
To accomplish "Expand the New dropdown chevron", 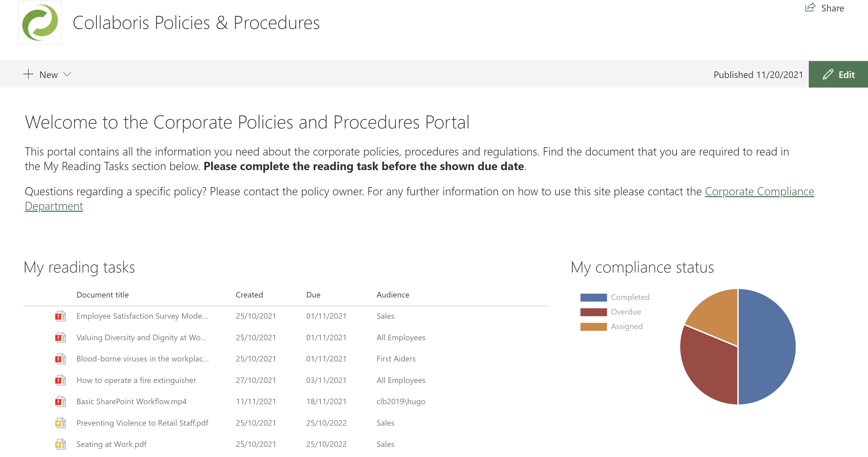I will [x=67, y=74].
